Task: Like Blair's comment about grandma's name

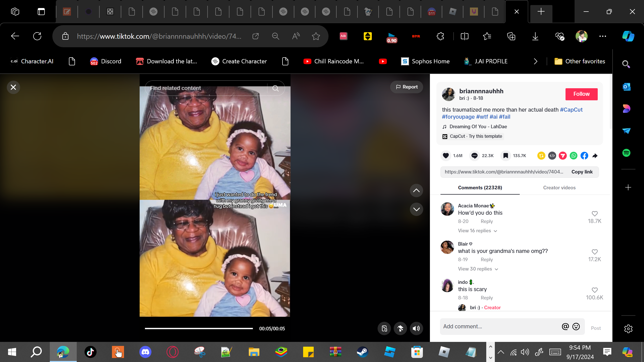Action: coord(595,252)
